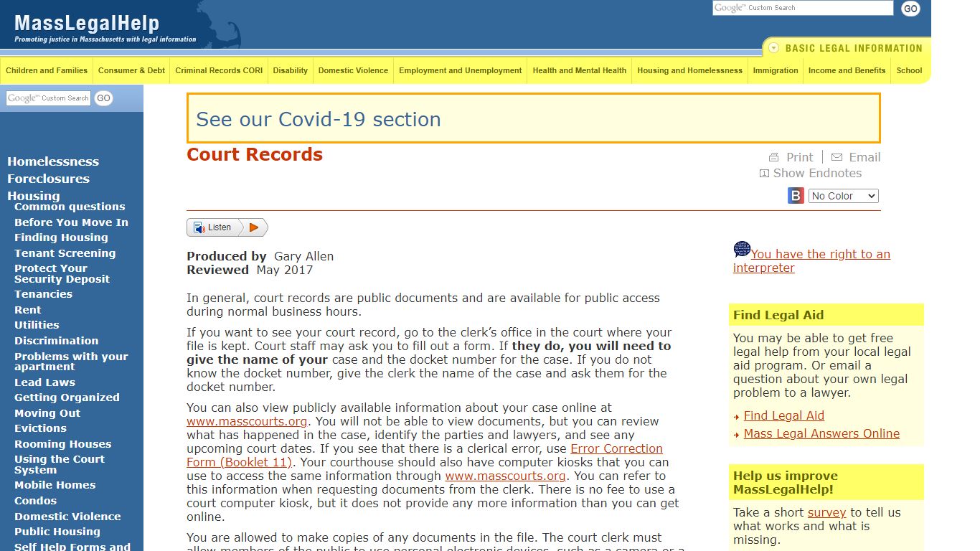The width and height of the screenshot is (980, 551).
Task: Open Domestic Violence tab
Action: 353,70
